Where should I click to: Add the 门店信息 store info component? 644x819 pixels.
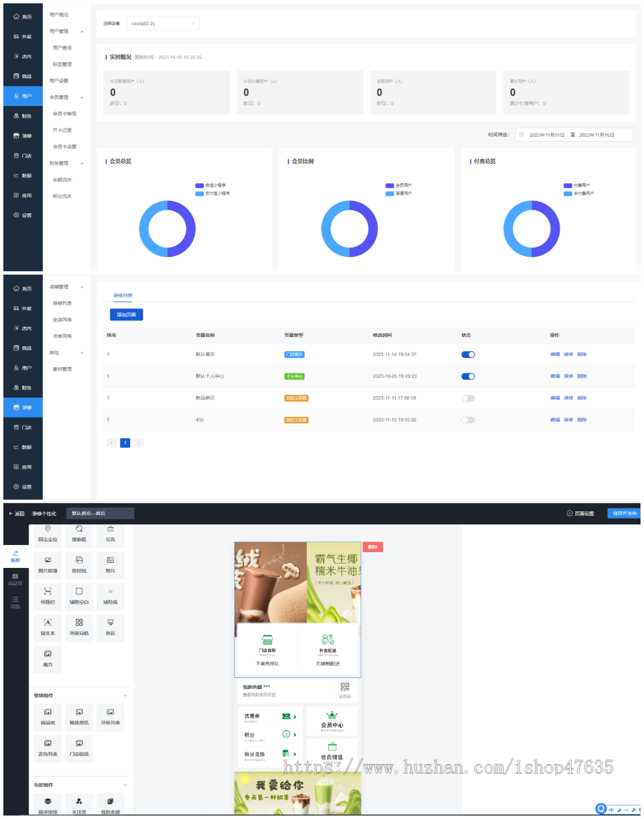coord(79,748)
